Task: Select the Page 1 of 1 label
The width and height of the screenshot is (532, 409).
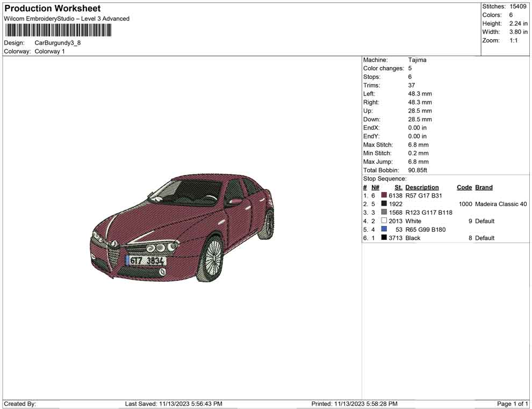Action: (x=512, y=404)
